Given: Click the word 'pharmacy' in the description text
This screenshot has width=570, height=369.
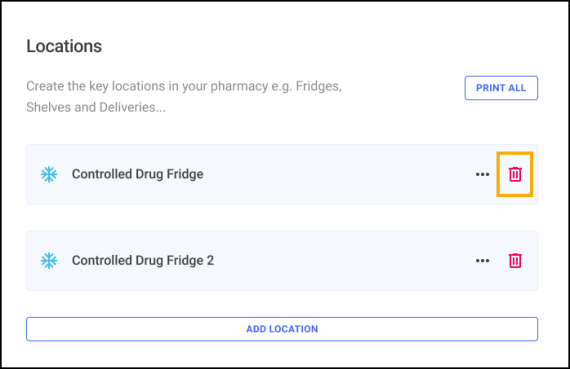Looking at the screenshot, I should pyautogui.click(x=240, y=87).
